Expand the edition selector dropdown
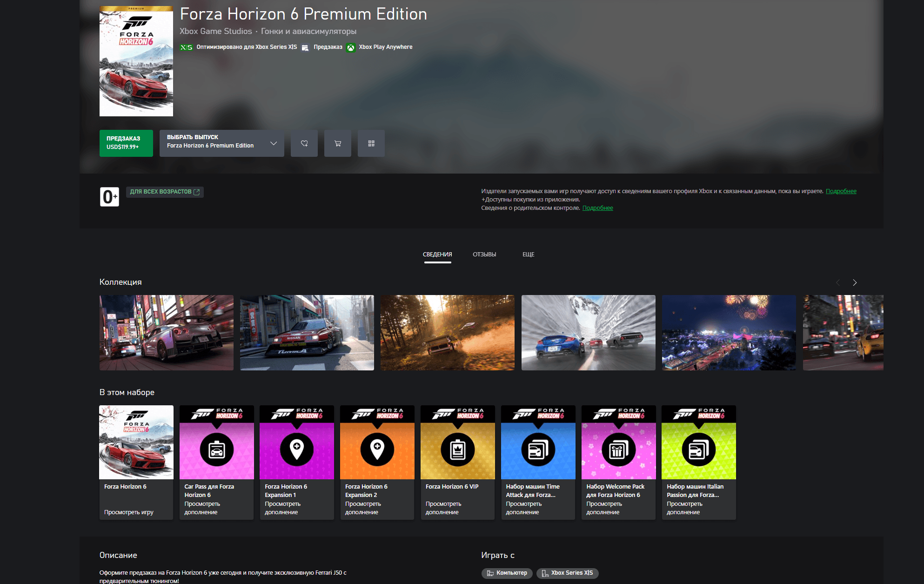 tap(222, 143)
